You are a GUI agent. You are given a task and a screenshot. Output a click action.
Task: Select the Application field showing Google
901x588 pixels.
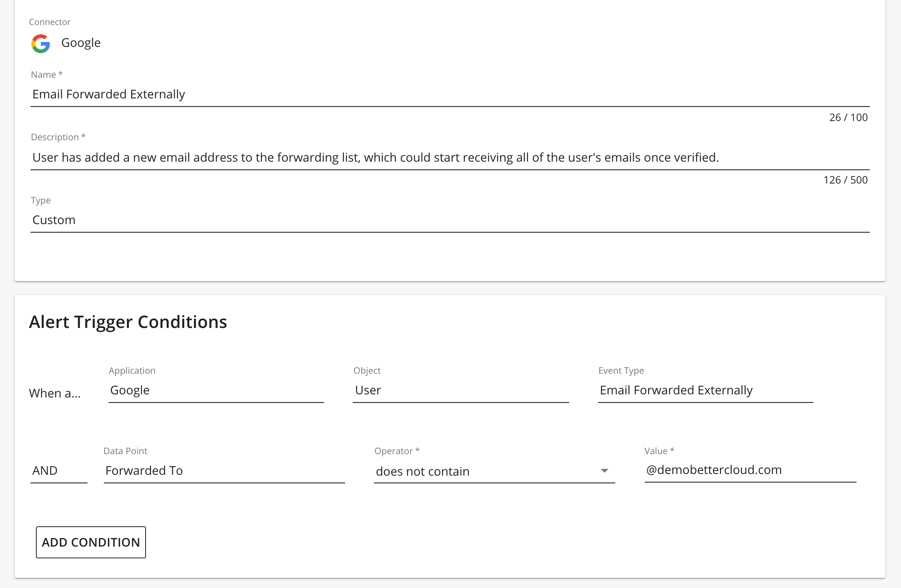(x=216, y=390)
